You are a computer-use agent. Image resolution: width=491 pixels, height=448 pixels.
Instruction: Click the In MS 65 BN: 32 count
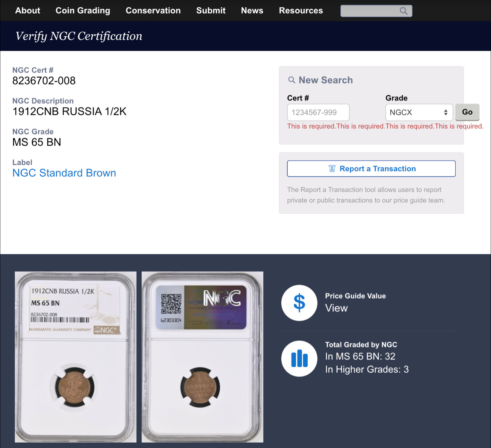click(x=360, y=356)
